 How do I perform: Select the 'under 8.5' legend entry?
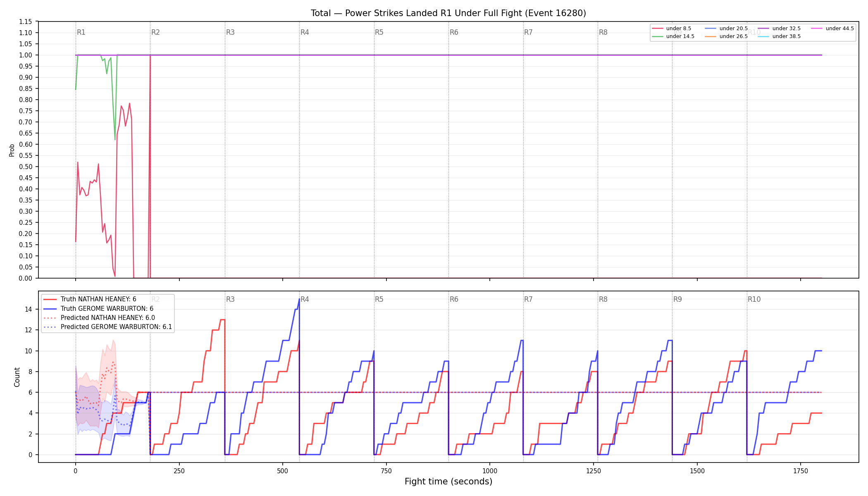672,29
